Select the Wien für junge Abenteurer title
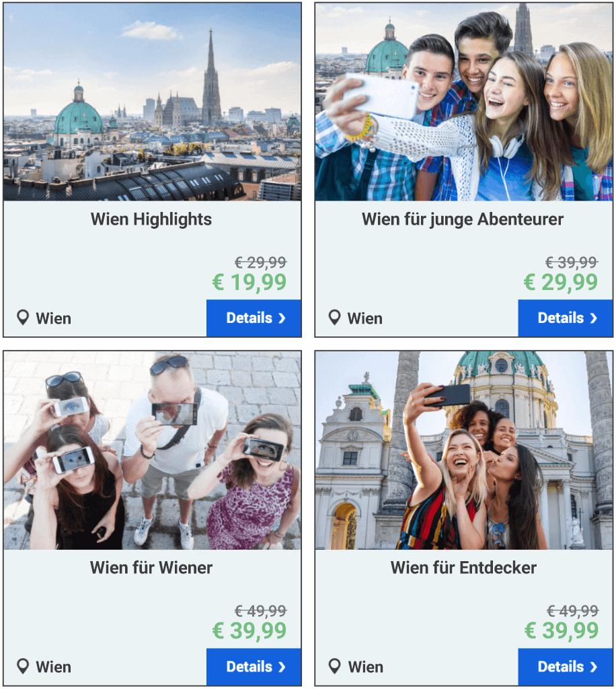The height and width of the screenshot is (689, 616). pyautogui.click(x=463, y=219)
